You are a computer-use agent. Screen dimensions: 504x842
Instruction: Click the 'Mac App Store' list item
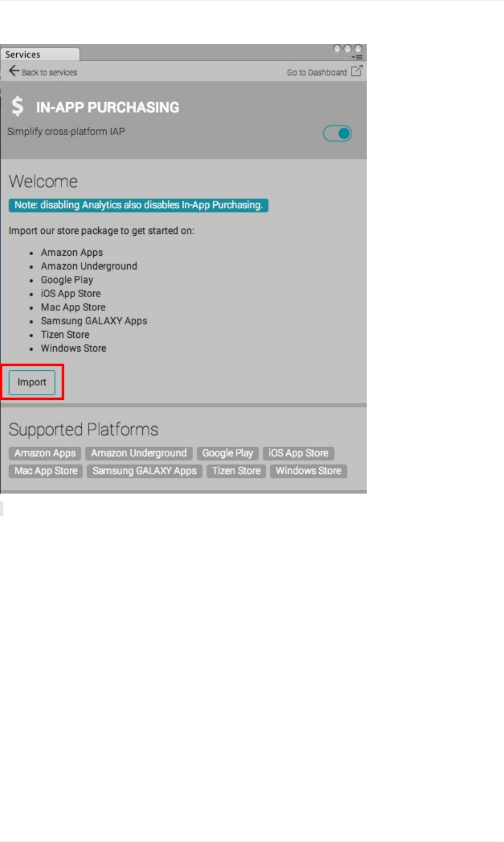pos(73,307)
